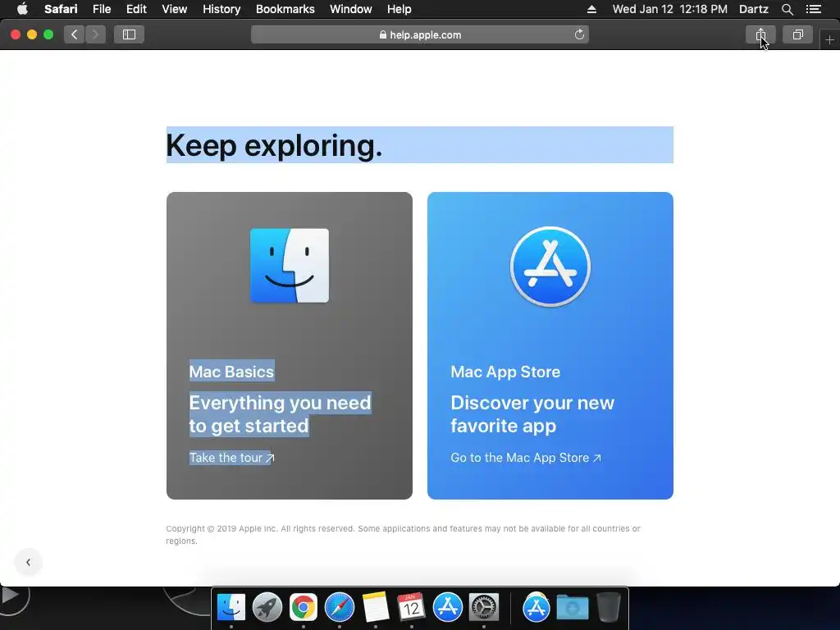Click the play button at bottom left

pyautogui.click(x=11, y=596)
